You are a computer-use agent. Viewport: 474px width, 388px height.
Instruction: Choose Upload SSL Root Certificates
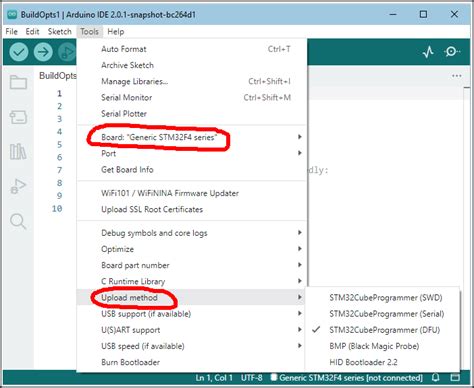click(x=192, y=209)
